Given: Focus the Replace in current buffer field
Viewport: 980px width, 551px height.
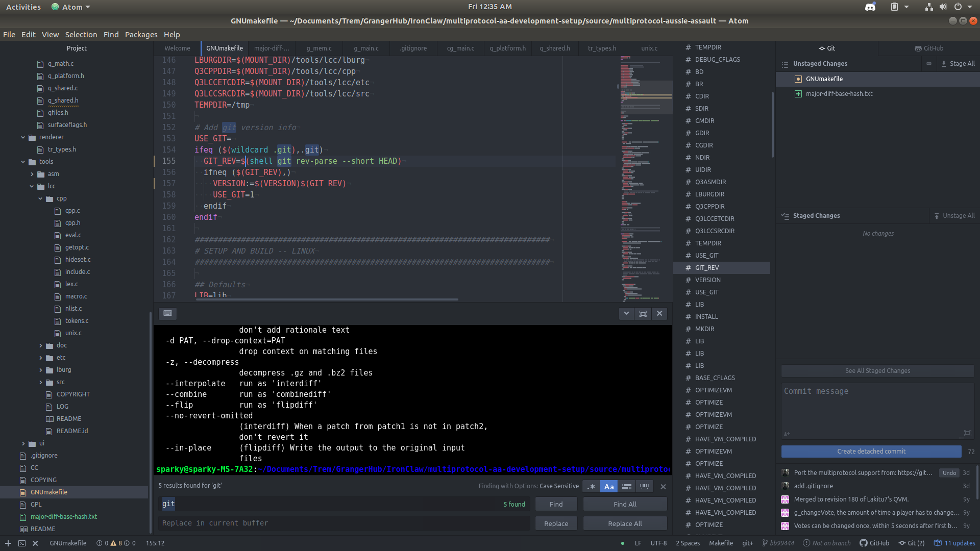Looking at the screenshot, I should tap(344, 523).
